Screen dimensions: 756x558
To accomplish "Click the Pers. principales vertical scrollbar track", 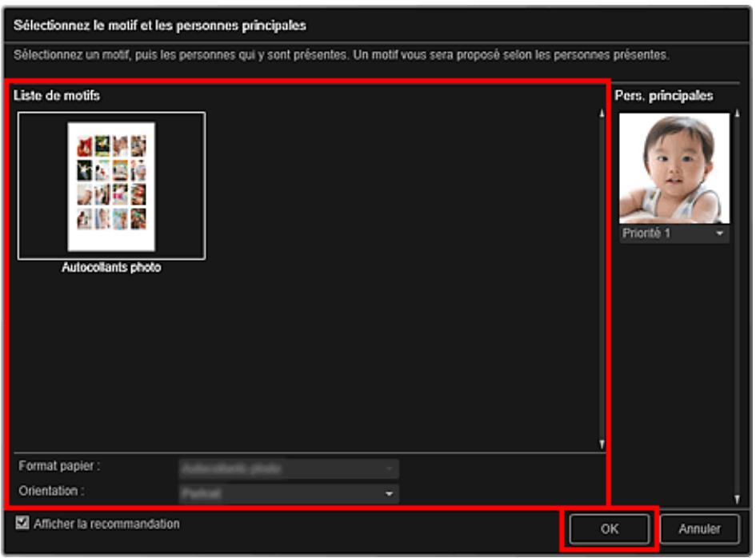I will (737, 320).
